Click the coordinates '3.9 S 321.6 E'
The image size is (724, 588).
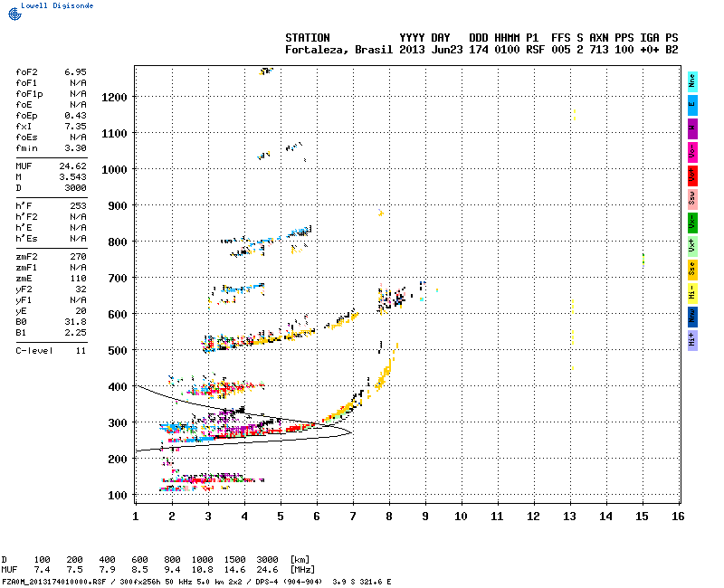coord(361,582)
